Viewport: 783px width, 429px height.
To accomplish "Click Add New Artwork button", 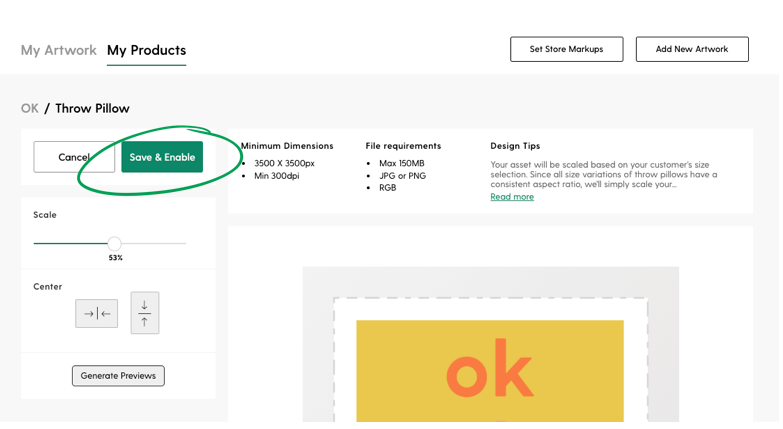I will [692, 49].
